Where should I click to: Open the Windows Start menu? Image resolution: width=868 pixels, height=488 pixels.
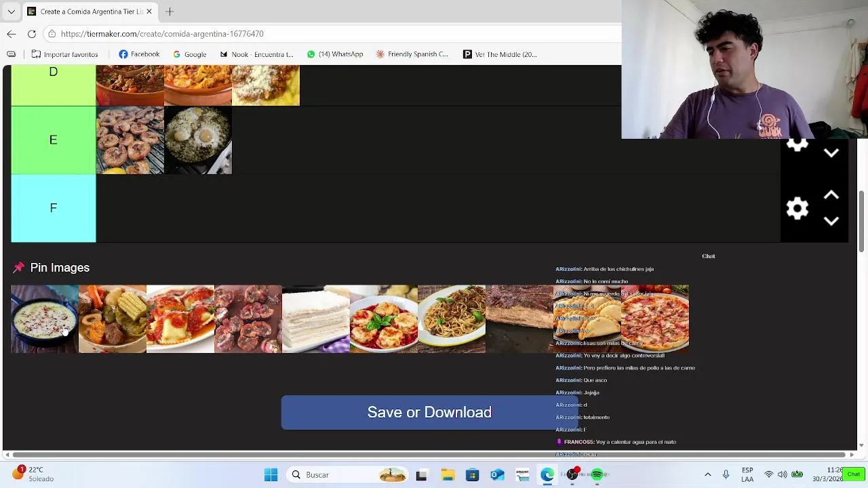tap(271, 475)
